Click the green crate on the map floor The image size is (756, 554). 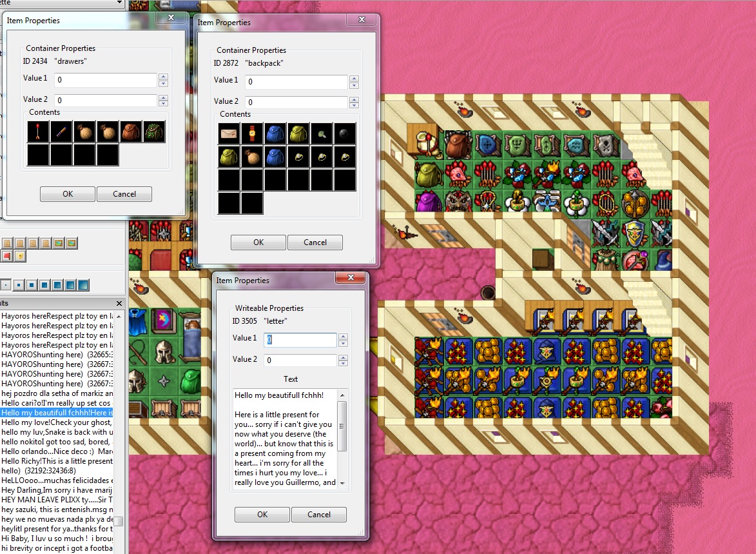[543, 259]
